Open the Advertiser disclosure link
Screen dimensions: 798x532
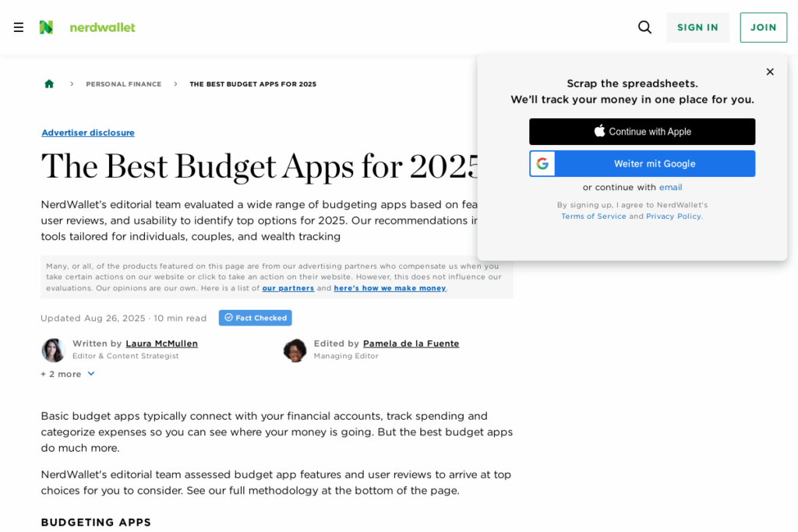tap(88, 132)
